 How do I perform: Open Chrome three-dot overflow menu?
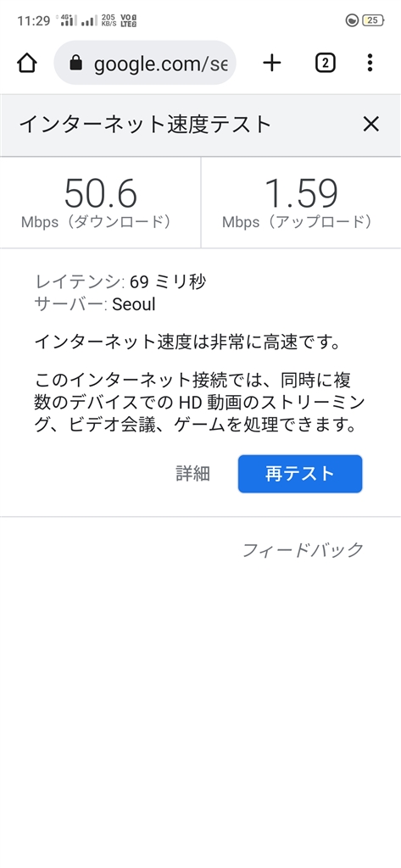pos(370,63)
